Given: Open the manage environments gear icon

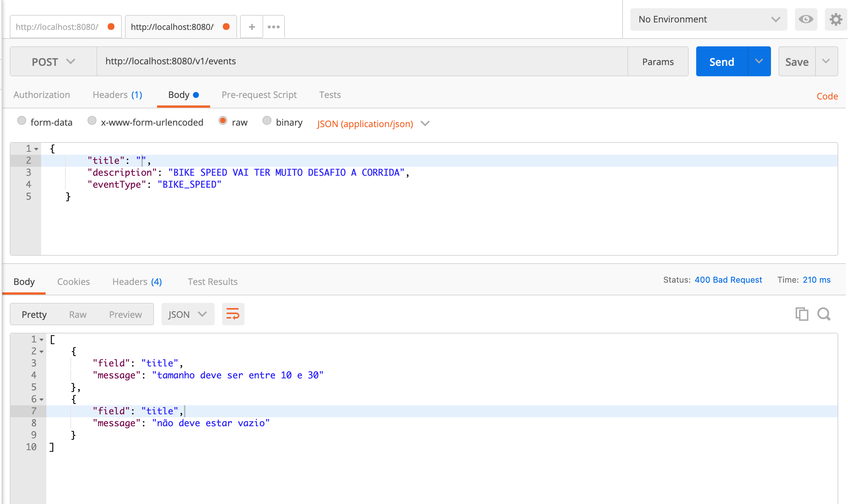Looking at the screenshot, I should [x=836, y=19].
